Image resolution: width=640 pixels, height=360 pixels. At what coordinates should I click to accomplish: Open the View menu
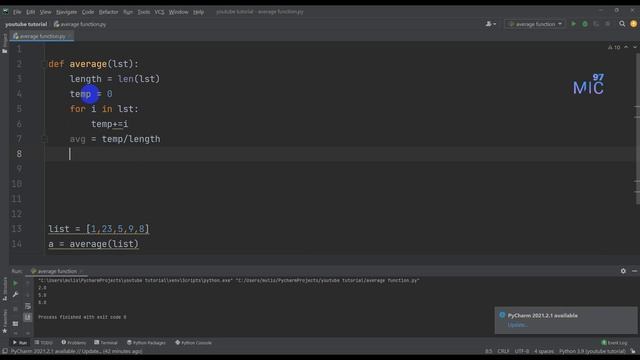coord(45,12)
